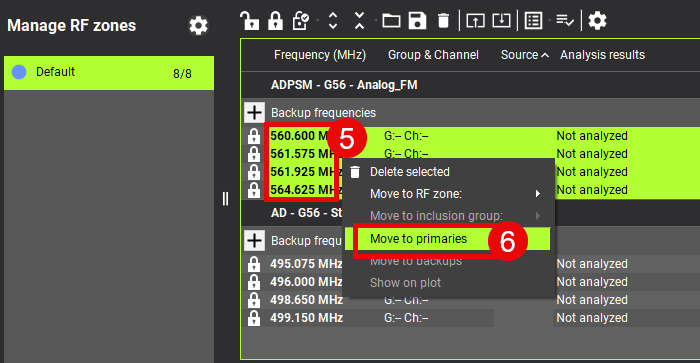Select the 564.625 MHz frequency
The width and height of the screenshot is (700, 363).
point(305,190)
